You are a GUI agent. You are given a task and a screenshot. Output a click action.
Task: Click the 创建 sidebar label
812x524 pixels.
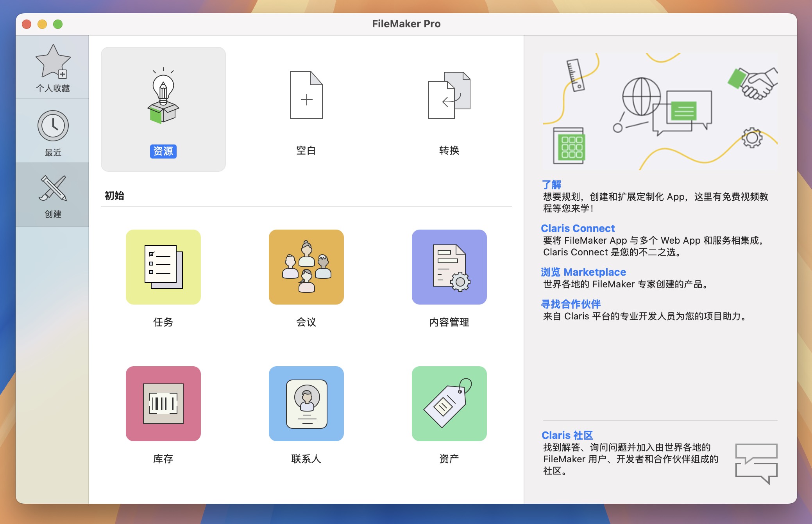[53, 214]
